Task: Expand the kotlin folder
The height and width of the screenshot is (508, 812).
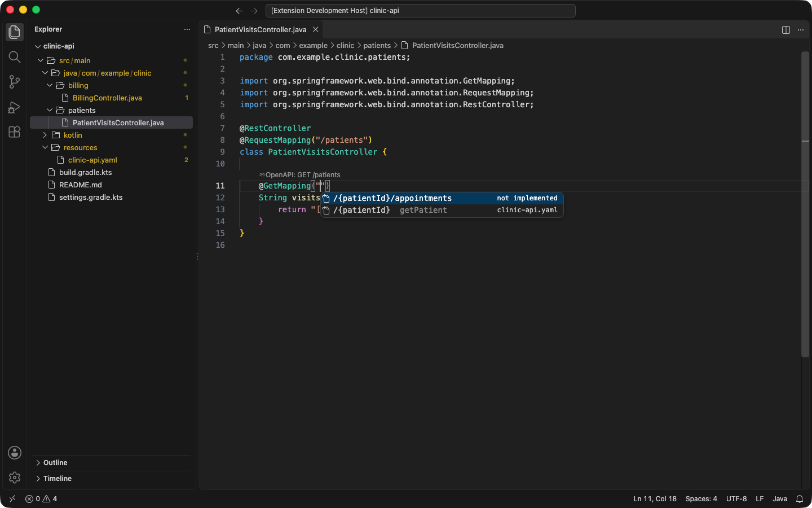Action: (x=45, y=135)
